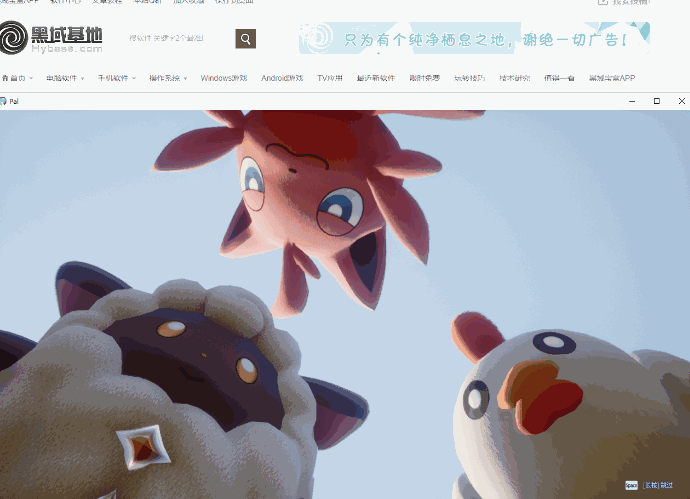Open the 玩转技巧 nav link
This screenshot has width=690, height=499.
point(470,78)
